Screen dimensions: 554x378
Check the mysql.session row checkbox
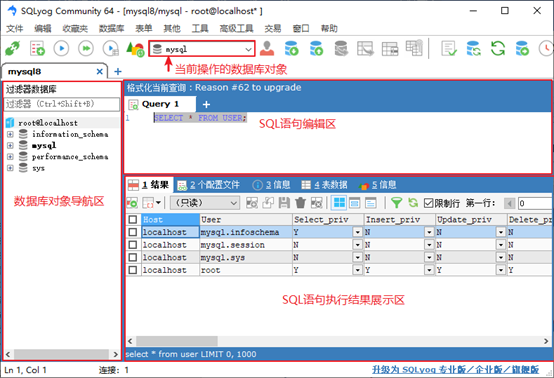(133, 244)
